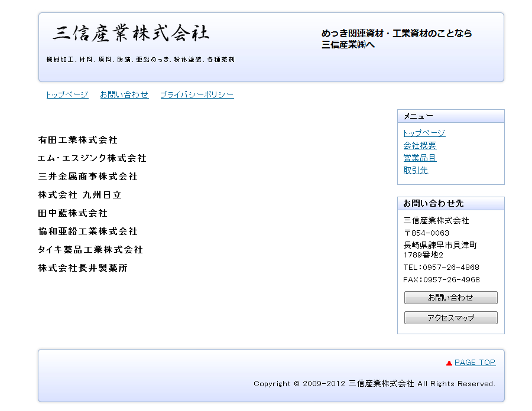
Task: Select 営業品目 in the メニュー sidebar
Action: 420,158
